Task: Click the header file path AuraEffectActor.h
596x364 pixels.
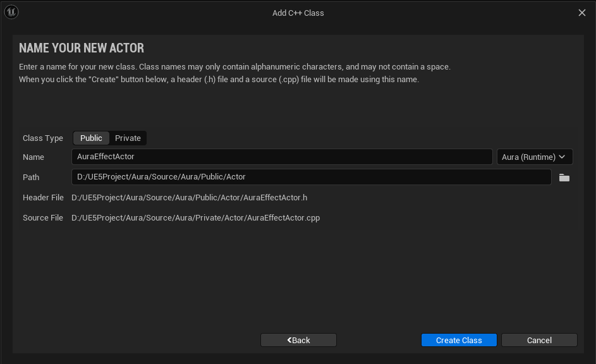Action: pyautogui.click(x=189, y=198)
